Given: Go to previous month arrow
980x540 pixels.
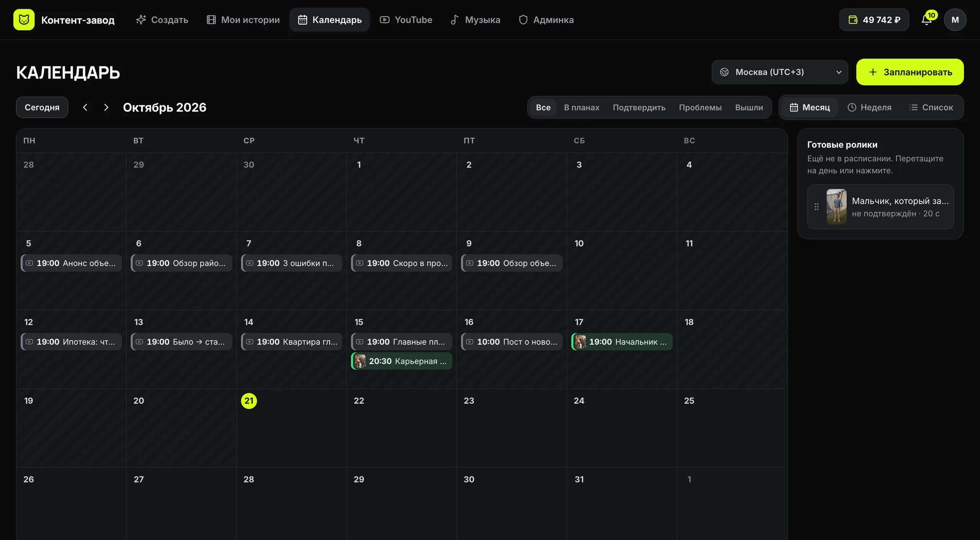Looking at the screenshot, I should [x=85, y=108].
